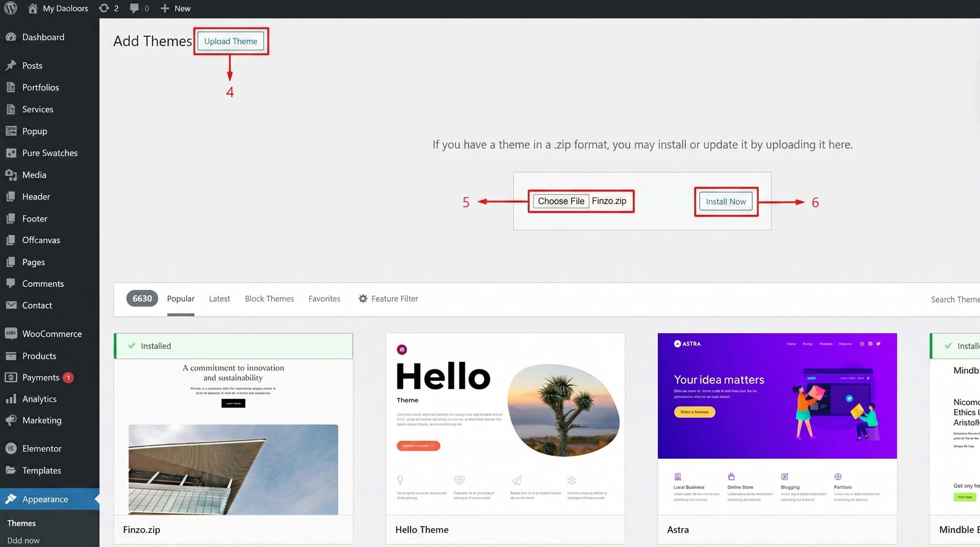Open the Ddd now submenu item
The height and width of the screenshot is (547, 980).
23,540
